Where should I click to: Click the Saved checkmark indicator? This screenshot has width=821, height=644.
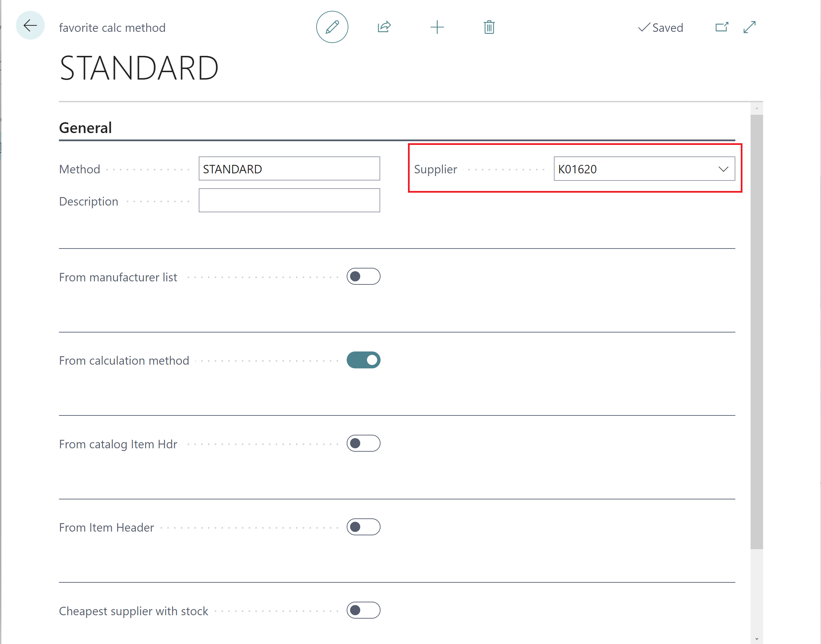click(x=661, y=27)
